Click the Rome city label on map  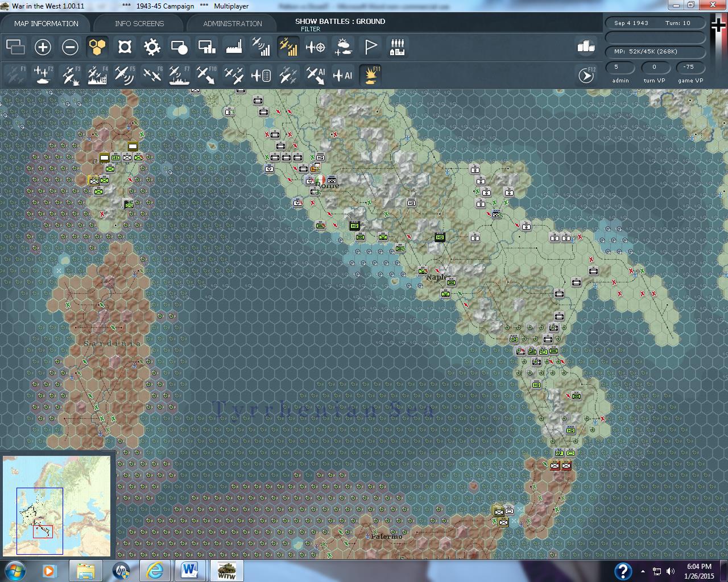click(x=327, y=185)
